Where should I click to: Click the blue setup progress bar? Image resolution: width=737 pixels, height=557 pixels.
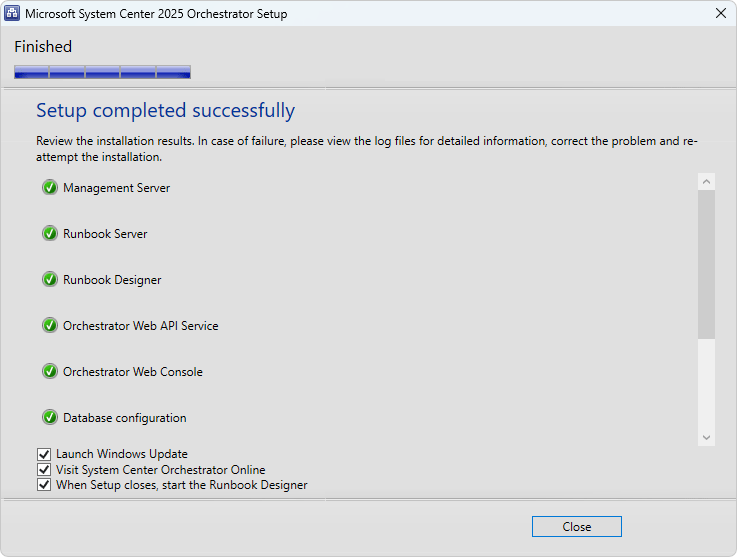click(102, 72)
